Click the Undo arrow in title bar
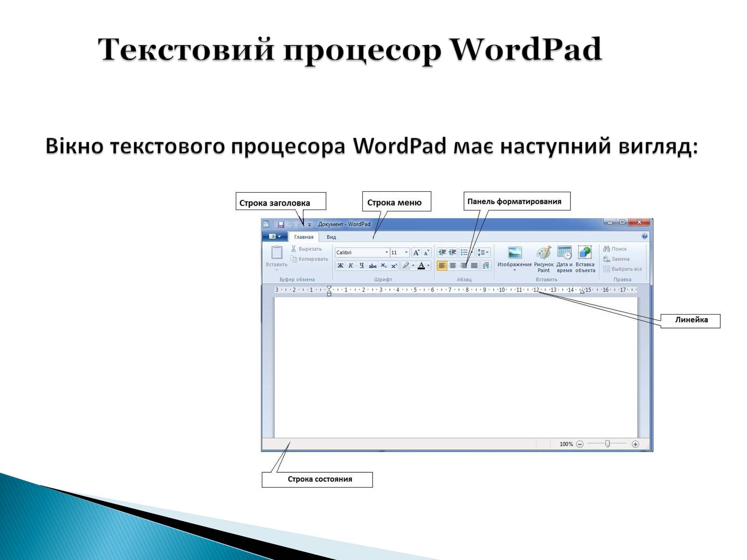Image resolution: width=747 pixels, height=560 pixels. click(290, 224)
